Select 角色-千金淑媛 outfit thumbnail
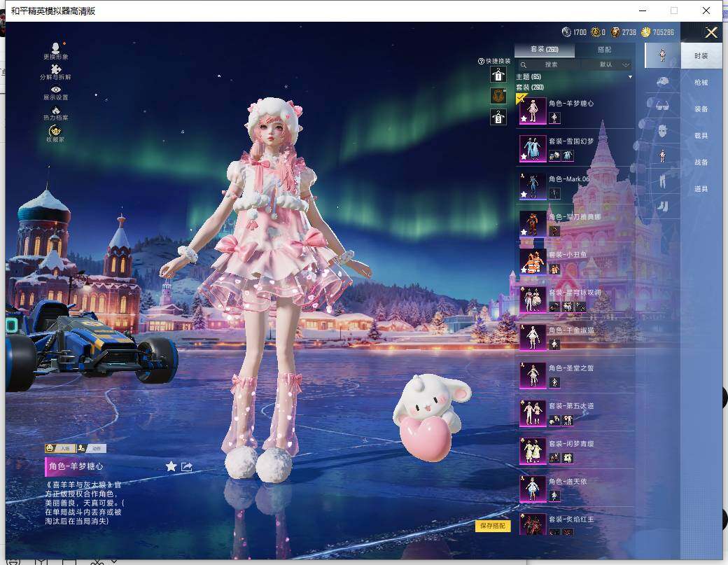728x565 pixels. (x=533, y=337)
